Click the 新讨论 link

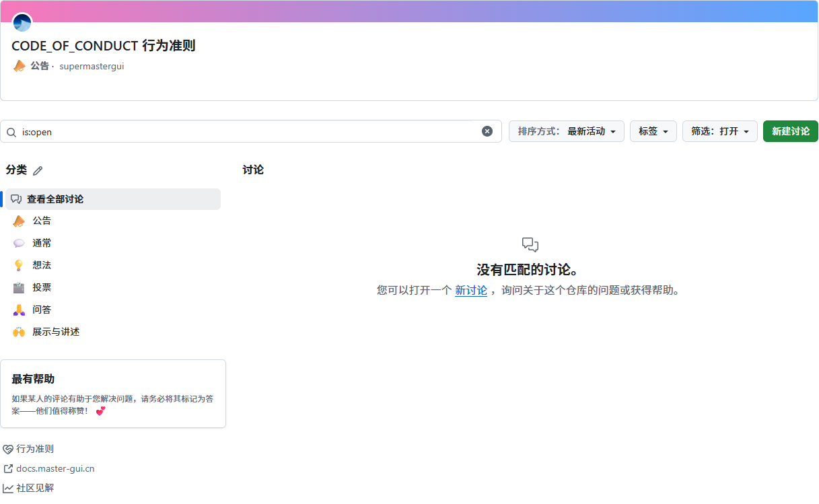(x=471, y=291)
